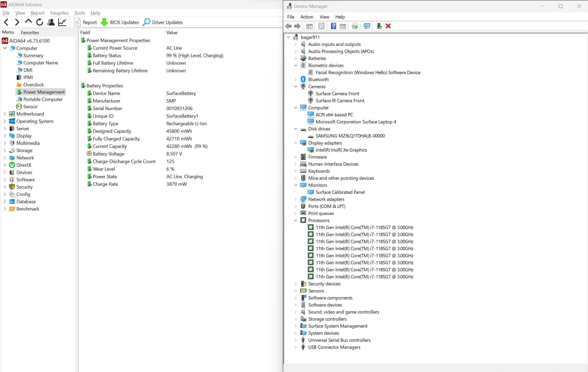Screen dimensions: 588x372
Task: Collapse Display adapters in Device Manager
Action: [x=296, y=143]
